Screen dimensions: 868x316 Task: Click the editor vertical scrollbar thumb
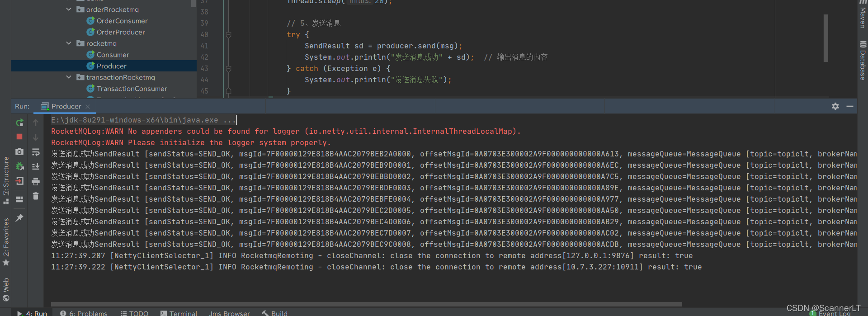(826, 38)
